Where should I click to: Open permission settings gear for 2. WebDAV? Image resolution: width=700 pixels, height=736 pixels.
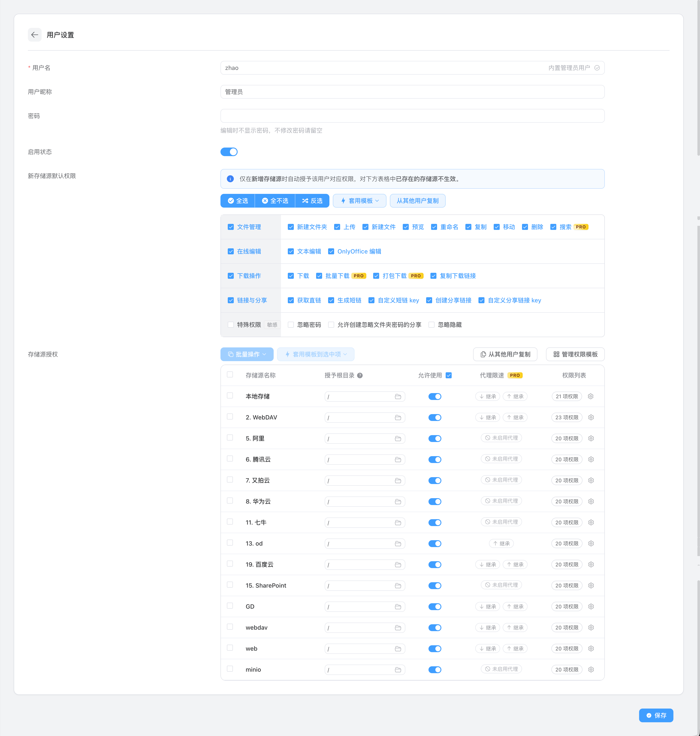coord(591,417)
